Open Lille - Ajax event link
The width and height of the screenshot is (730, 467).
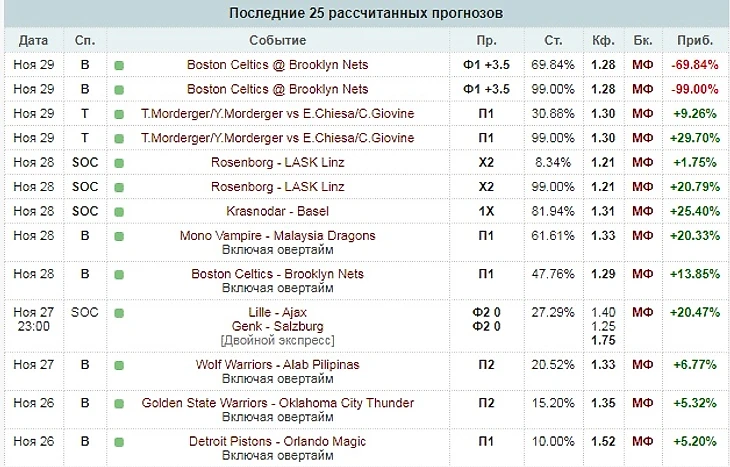[x=277, y=312]
